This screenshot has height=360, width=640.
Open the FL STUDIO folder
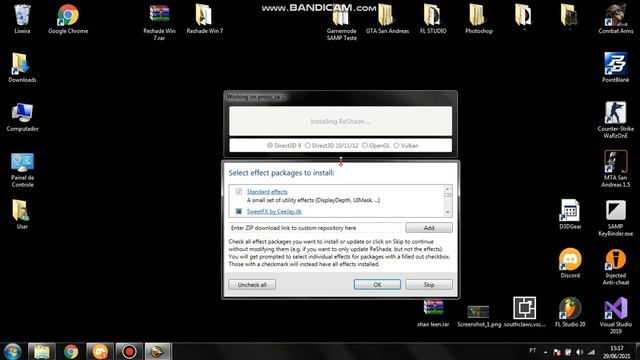coord(433,18)
